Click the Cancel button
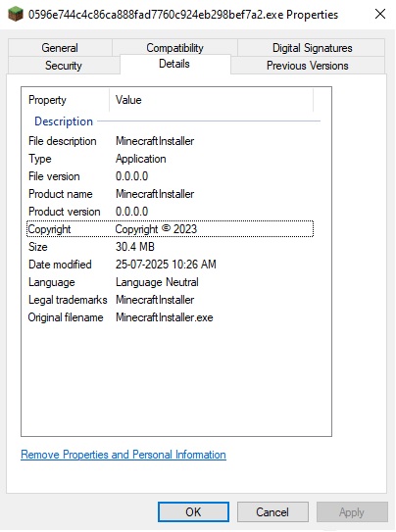 coord(272,511)
